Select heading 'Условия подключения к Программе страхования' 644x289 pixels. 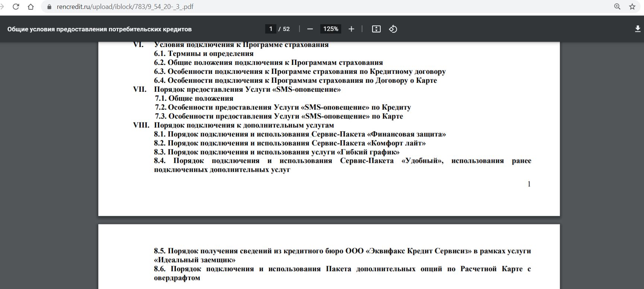pos(241,45)
